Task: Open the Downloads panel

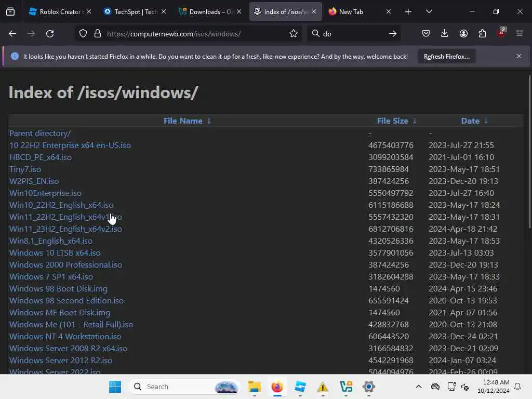Action: click(x=445, y=34)
